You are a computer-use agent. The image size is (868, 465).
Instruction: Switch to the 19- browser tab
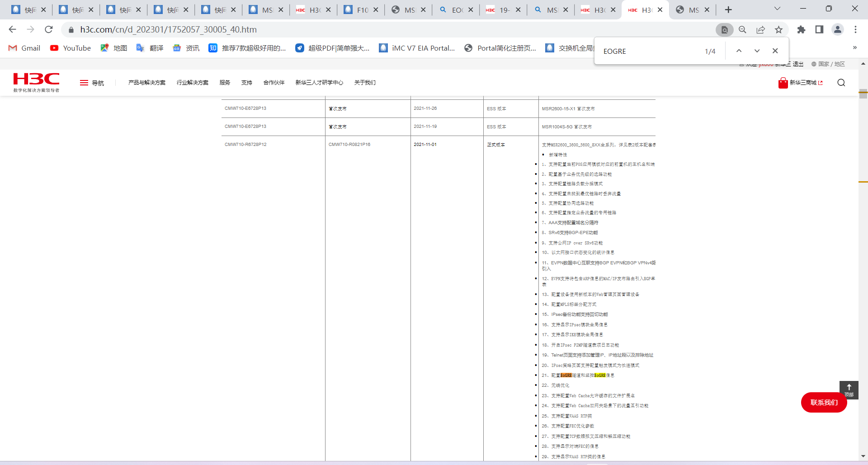pos(503,9)
